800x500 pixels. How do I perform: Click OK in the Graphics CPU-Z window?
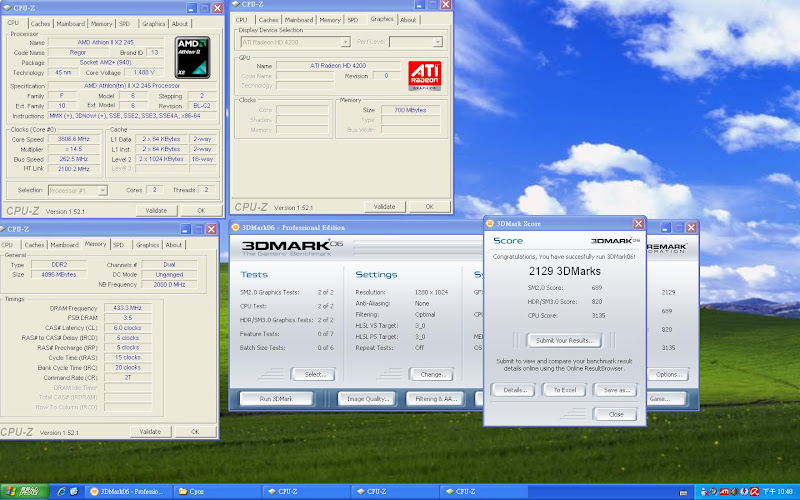coord(430,207)
